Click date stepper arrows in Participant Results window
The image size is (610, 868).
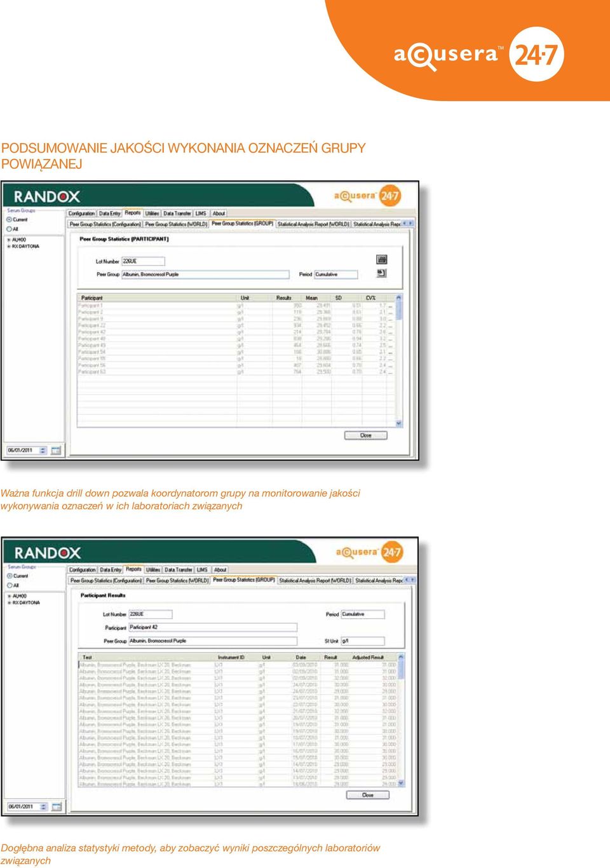click(44, 806)
